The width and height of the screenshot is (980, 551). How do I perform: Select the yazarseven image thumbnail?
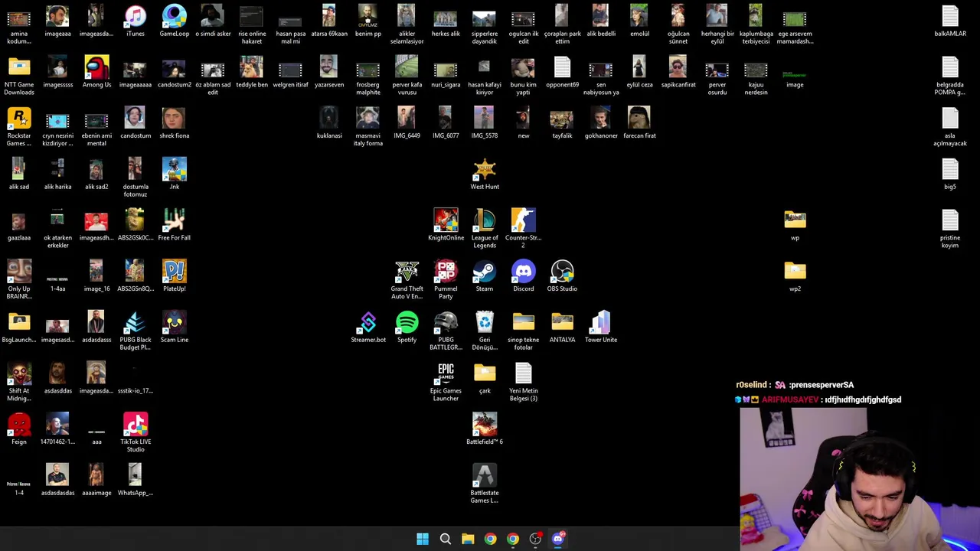point(329,73)
